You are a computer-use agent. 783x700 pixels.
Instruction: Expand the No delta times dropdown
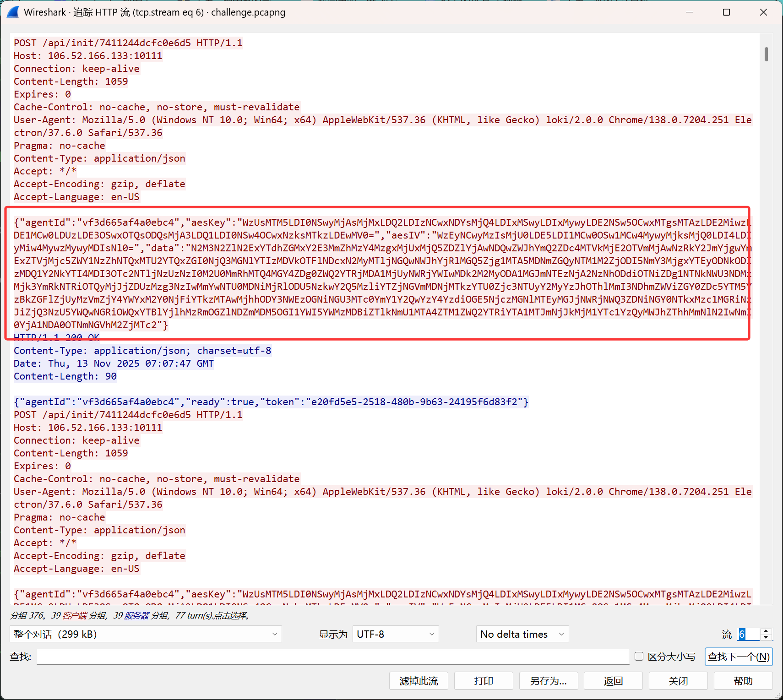(x=522, y=634)
